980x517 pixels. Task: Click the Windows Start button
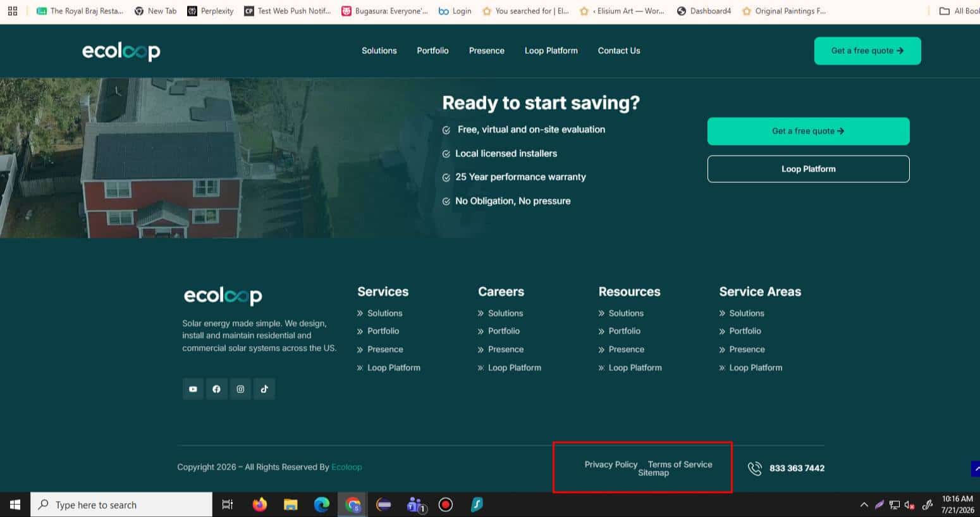tap(15, 504)
